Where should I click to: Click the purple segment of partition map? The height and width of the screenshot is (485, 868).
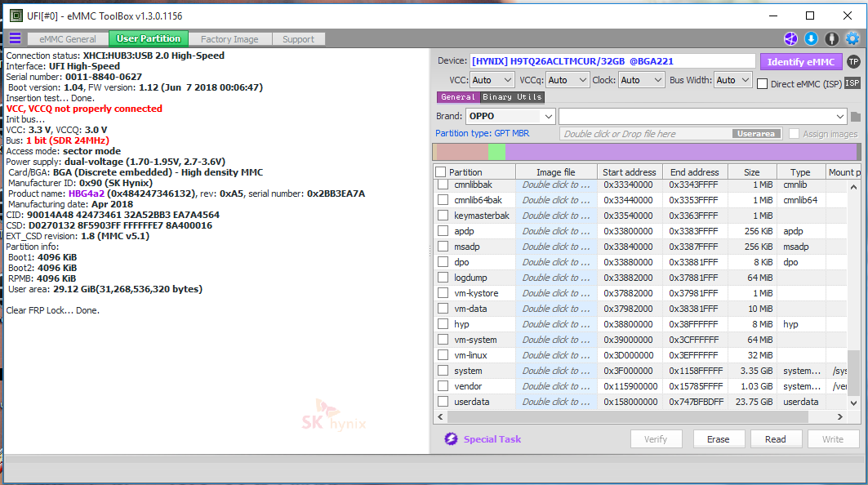pos(680,152)
